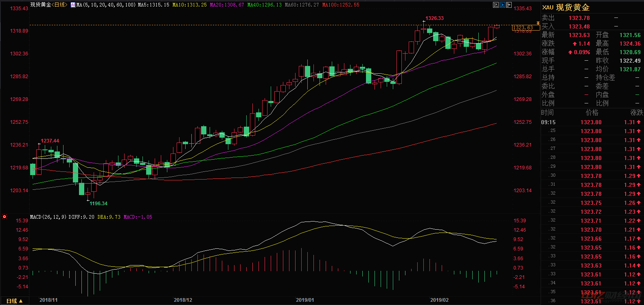Click the 1326.33 high price marker
The image size is (644, 305).
point(434,18)
